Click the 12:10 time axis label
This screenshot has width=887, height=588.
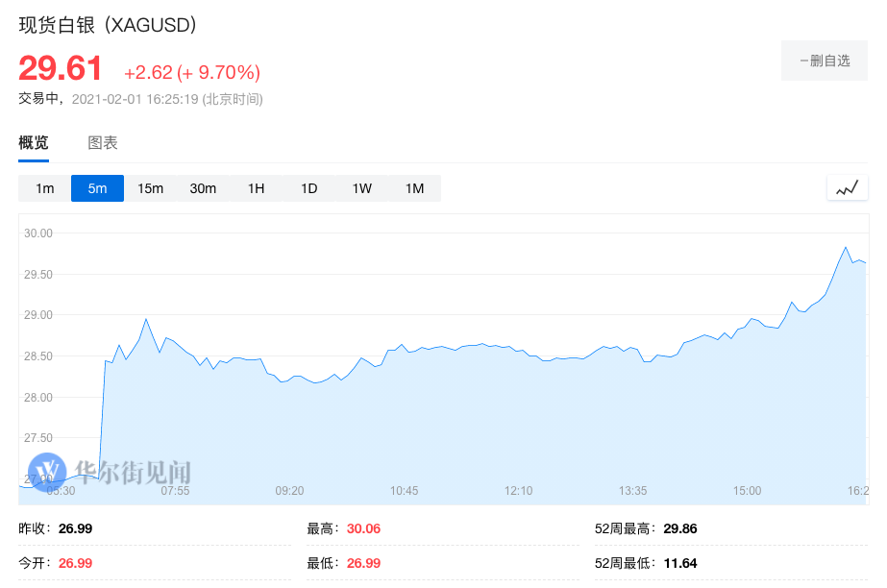click(519, 491)
